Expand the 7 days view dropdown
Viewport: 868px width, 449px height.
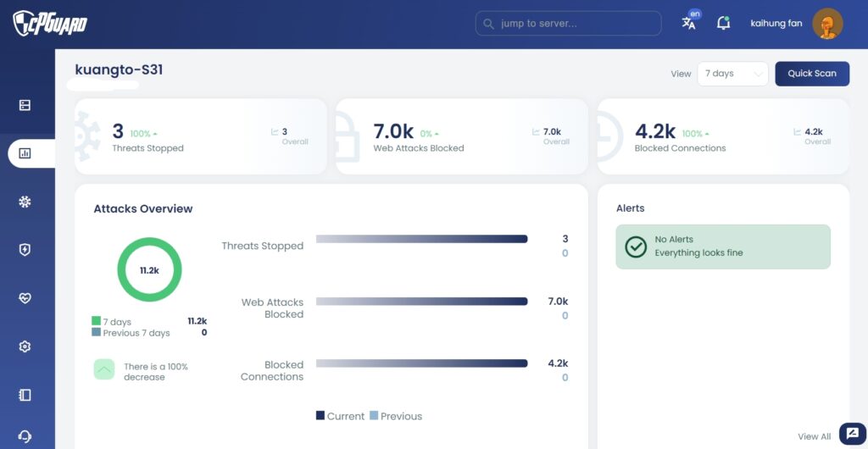733,74
